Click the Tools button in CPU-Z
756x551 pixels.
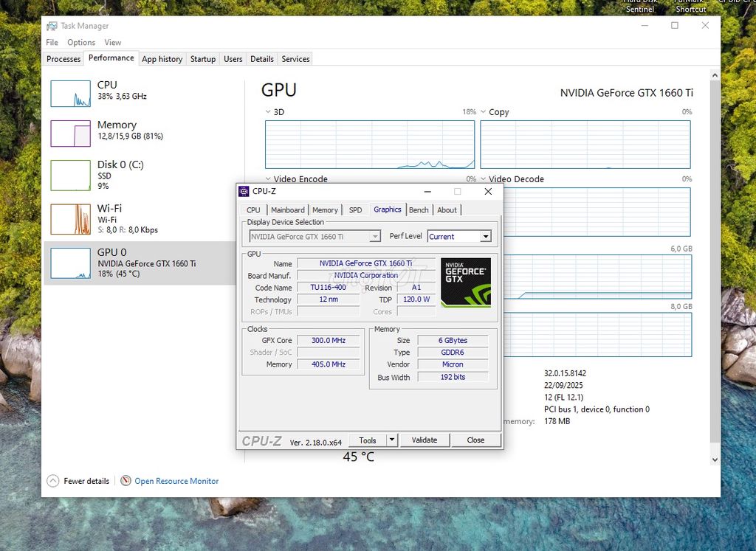click(368, 440)
